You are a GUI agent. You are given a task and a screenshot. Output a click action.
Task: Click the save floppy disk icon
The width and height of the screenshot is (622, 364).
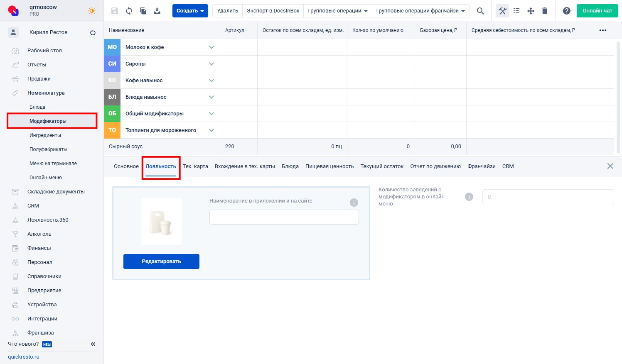115,11
